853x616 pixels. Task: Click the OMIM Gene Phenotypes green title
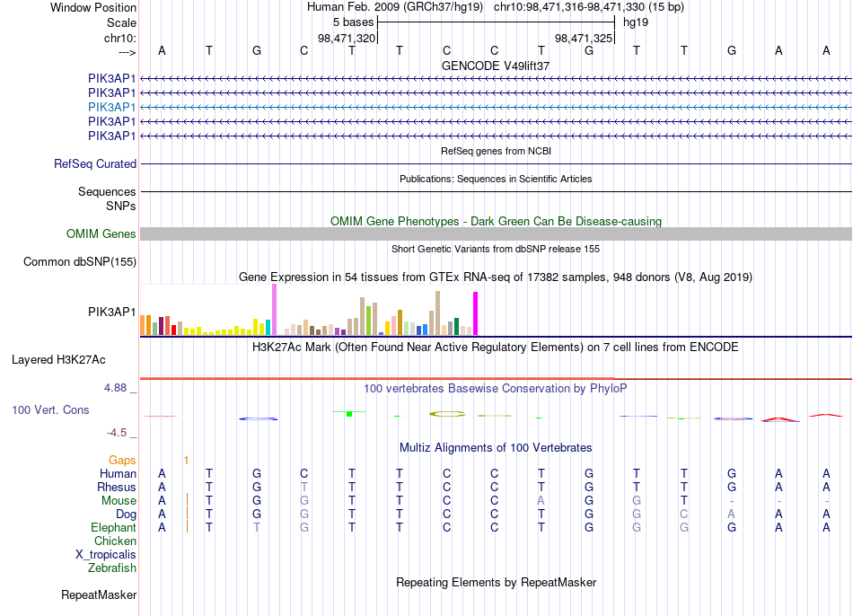[x=496, y=222]
